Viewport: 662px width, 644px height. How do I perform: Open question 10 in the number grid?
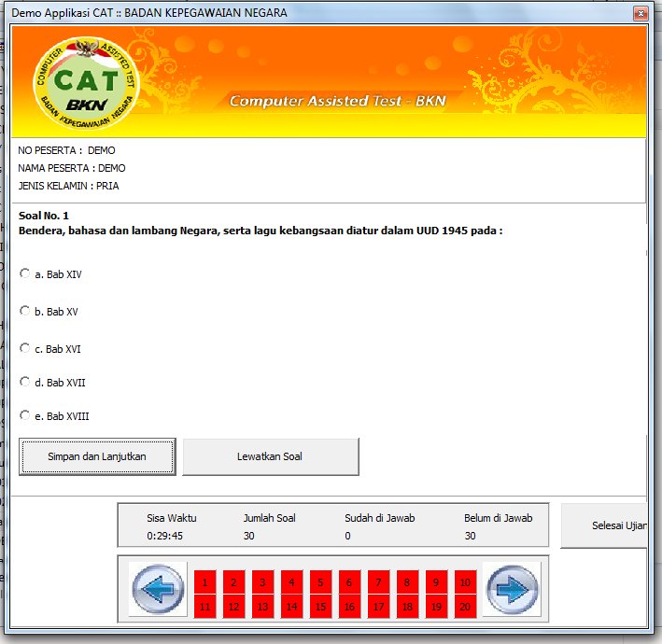pos(465,582)
